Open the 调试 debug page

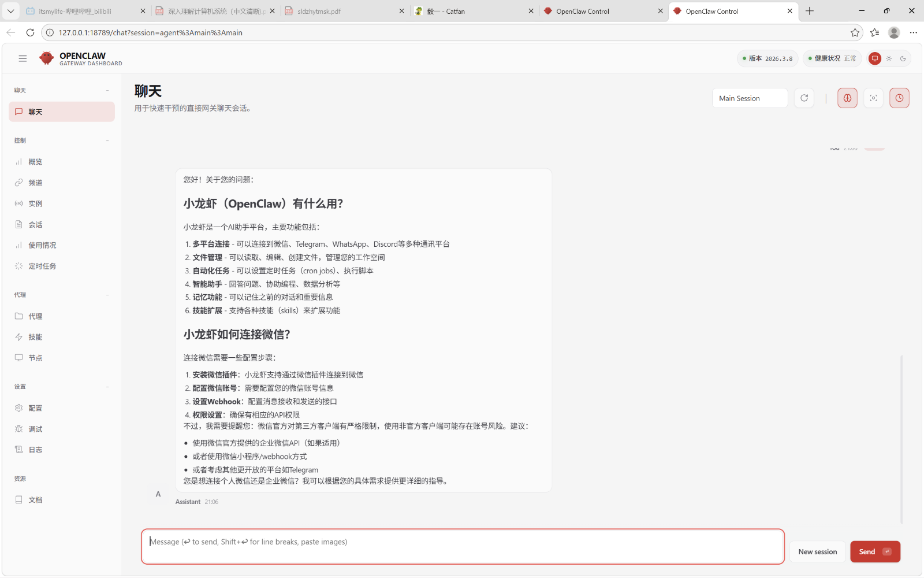(x=62, y=429)
